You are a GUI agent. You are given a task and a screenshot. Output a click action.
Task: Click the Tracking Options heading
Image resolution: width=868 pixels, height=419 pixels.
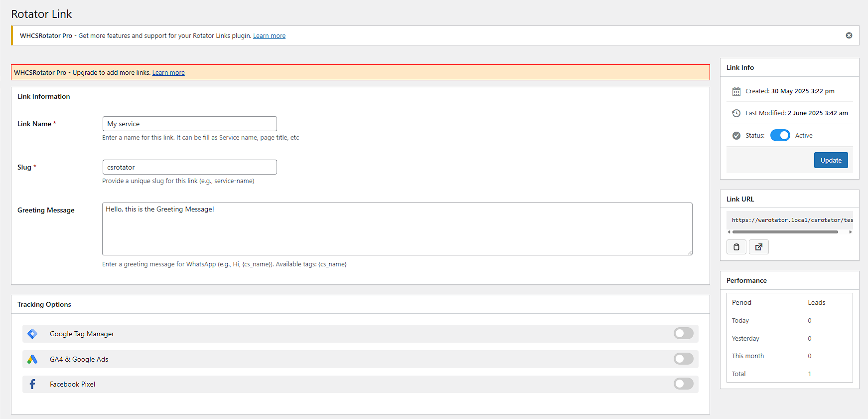pyautogui.click(x=44, y=304)
